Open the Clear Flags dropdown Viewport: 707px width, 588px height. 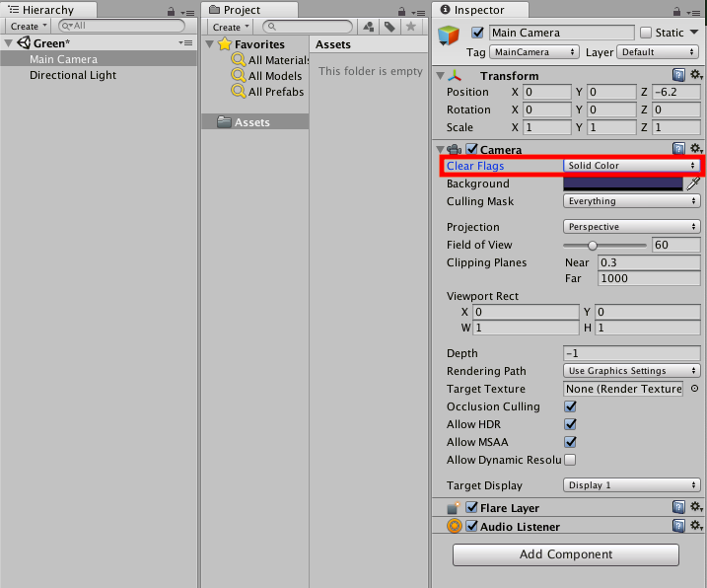631,166
